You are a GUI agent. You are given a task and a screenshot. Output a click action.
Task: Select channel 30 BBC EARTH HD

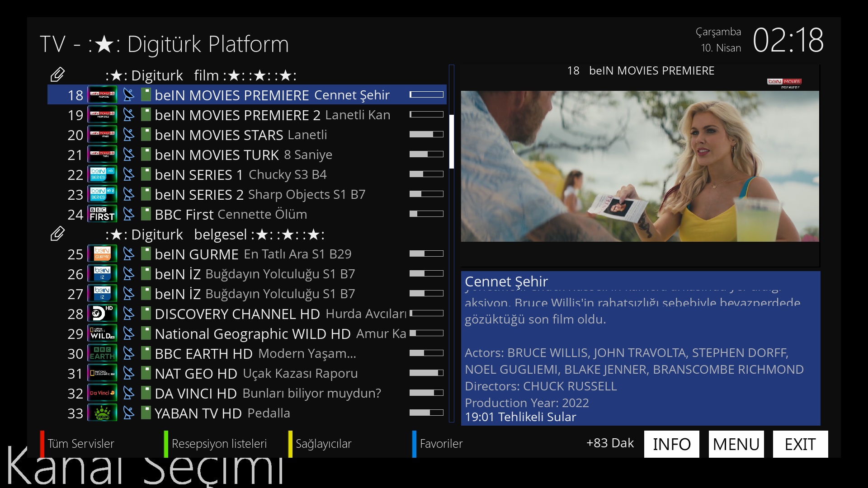coord(247,353)
